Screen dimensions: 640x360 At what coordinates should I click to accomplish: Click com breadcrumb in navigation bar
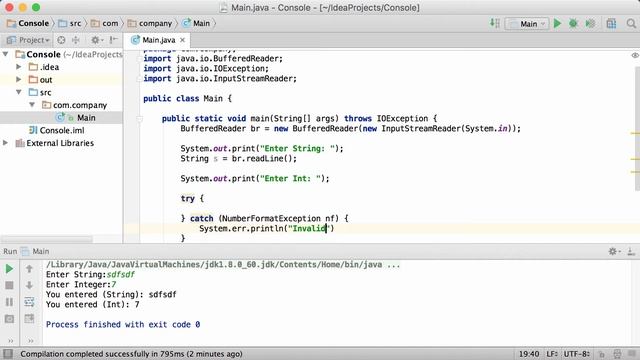pyautogui.click(x=104, y=23)
